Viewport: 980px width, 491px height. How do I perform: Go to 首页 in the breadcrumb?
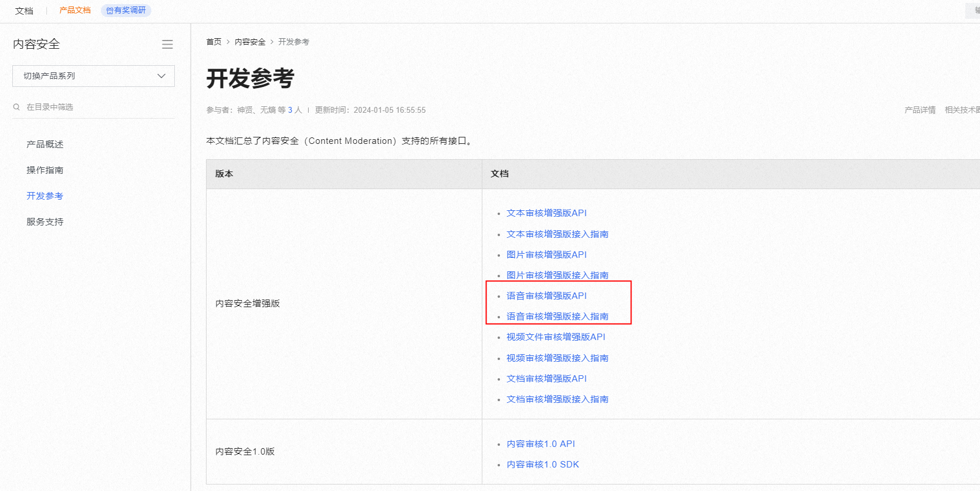pos(214,42)
